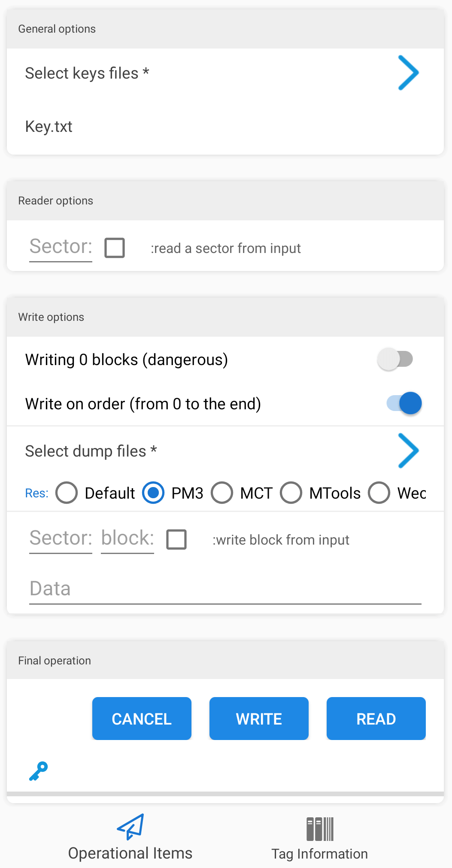This screenshot has width=452, height=868.
Task: Check the write block from input box
Action: tap(176, 539)
